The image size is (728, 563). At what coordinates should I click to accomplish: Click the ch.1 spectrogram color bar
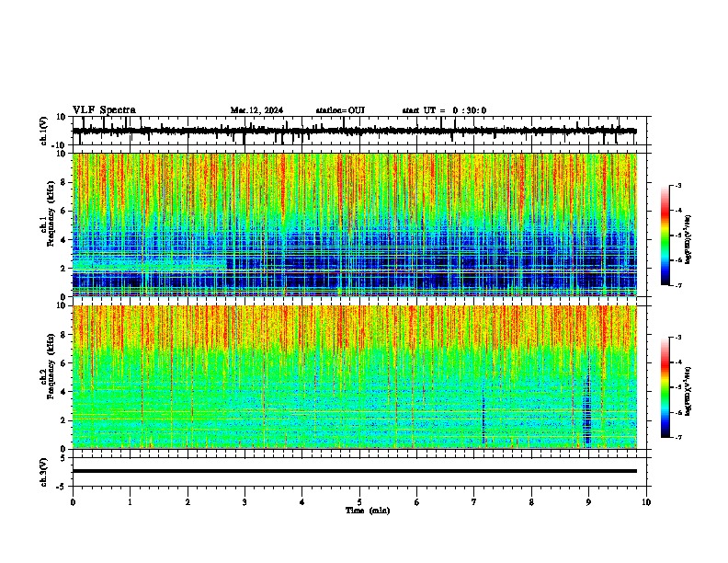[665, 236]
